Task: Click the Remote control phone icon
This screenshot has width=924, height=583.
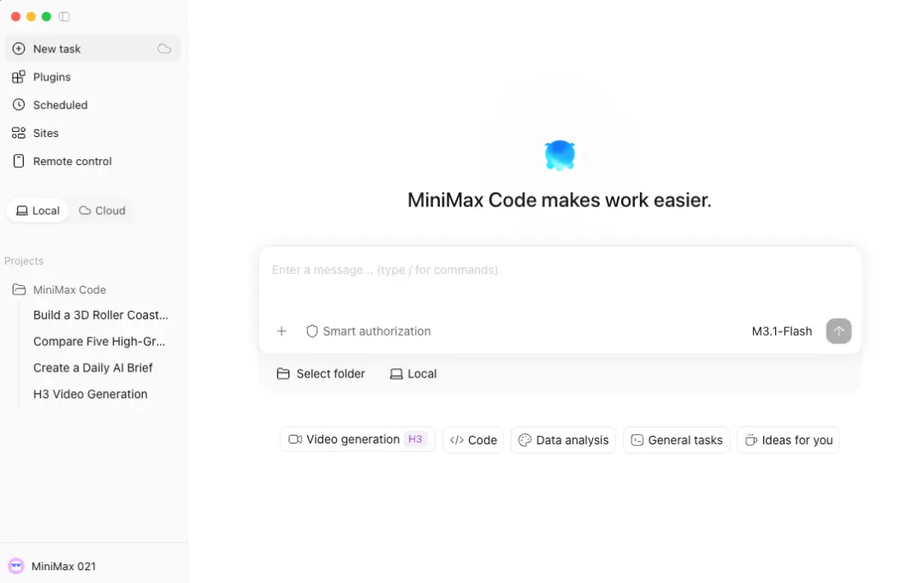Action: point(19,162)
